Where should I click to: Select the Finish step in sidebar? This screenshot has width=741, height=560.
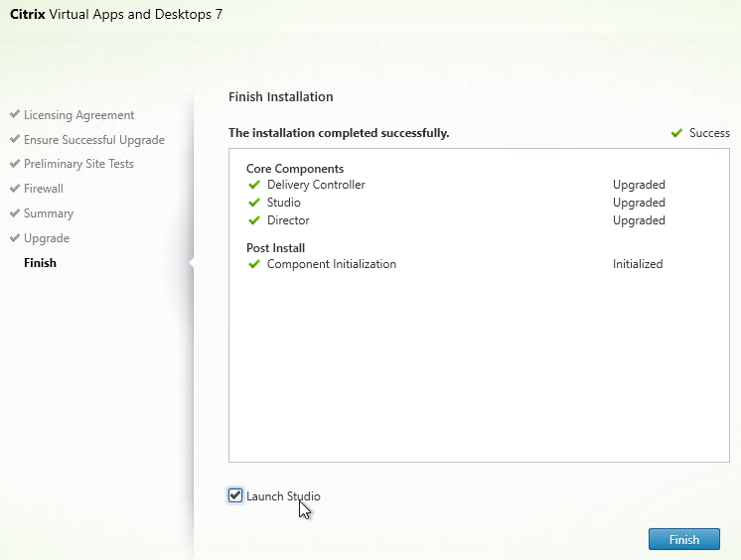coord(40,263)
